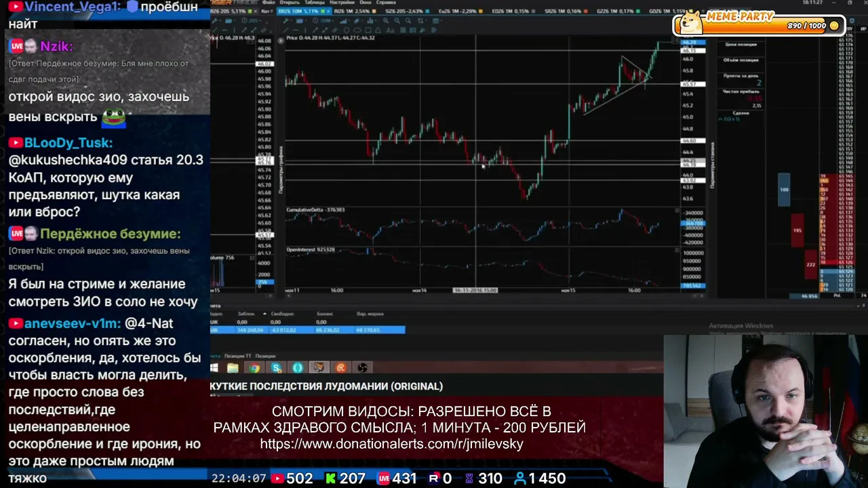Click the total viewer count 1 450
Screen dimensions: 868x488
tap(539, 479)
